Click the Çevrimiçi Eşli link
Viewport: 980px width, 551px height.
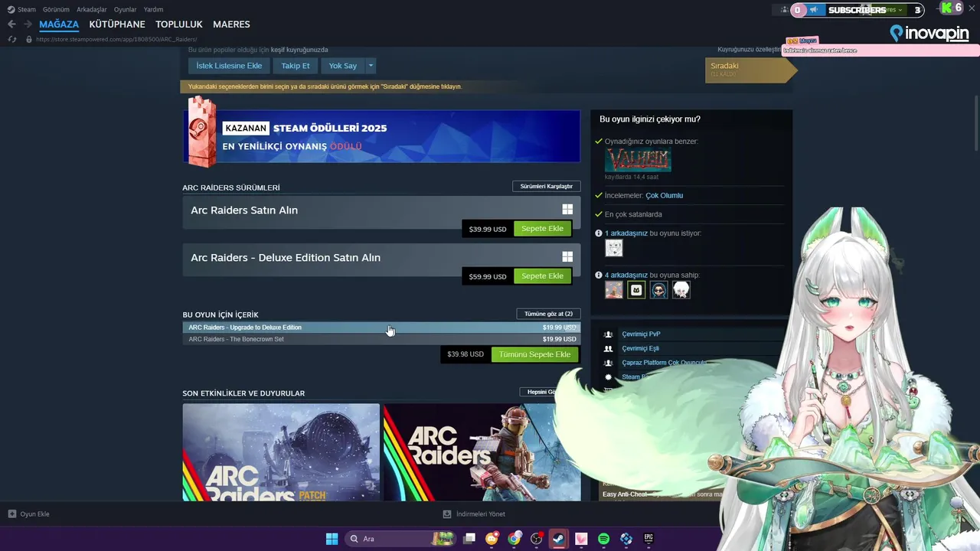click(640, 348)
